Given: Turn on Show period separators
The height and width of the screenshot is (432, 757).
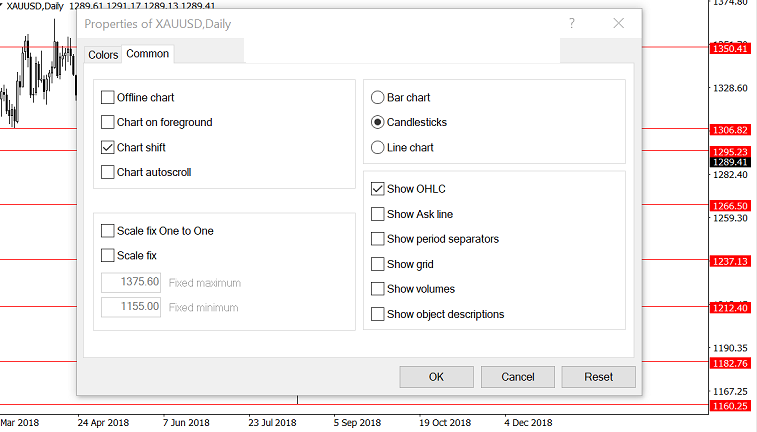Looking at the screenshot, I should (377, 239).
